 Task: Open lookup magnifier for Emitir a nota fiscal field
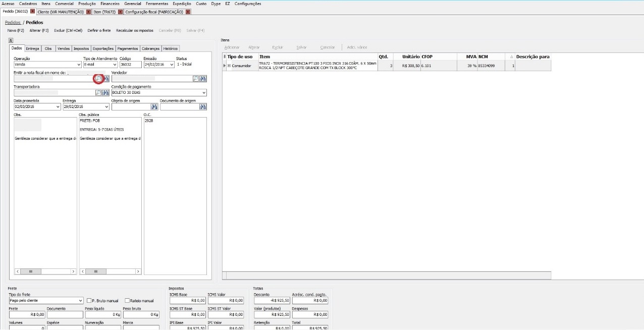point(98,79)
